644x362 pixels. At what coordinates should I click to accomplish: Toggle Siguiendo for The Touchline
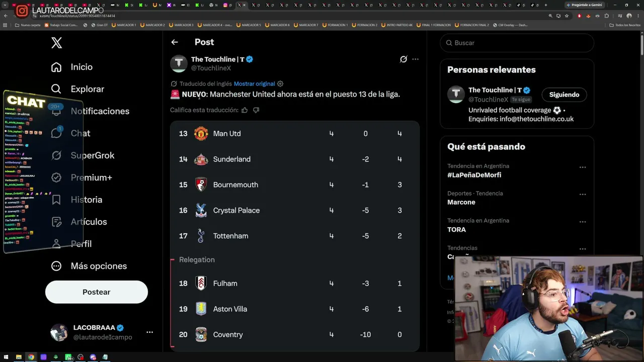564,95
